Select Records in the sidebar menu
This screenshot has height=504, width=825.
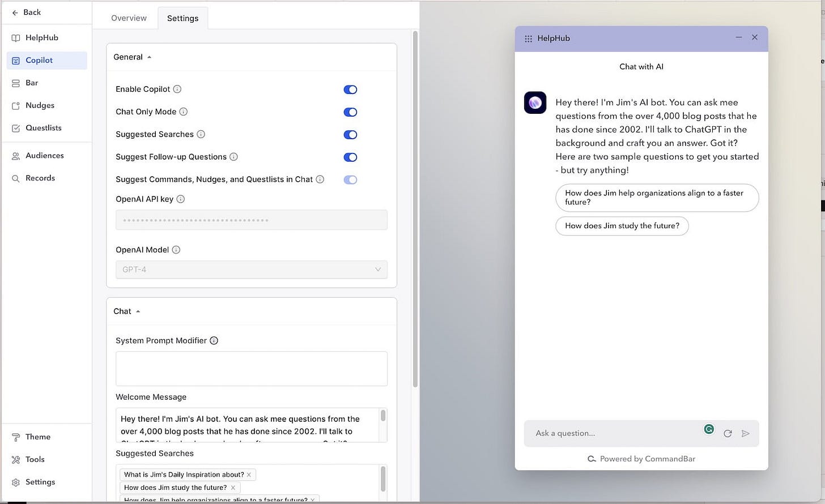[x=47, y=178]
